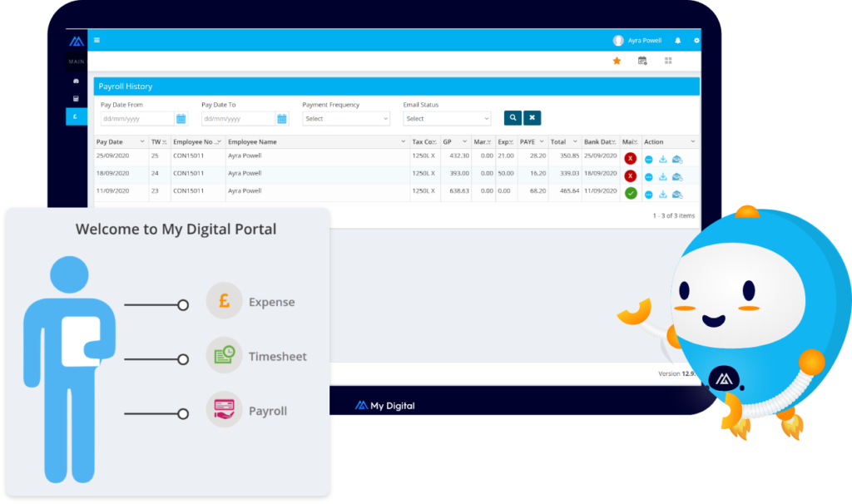This screenshot has height=504, width=852.
Task: Click the orange favorites star icon
Action: [617, 61]
